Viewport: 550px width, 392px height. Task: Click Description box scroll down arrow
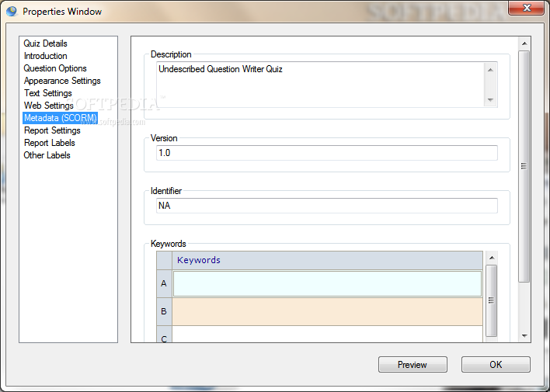(x=490, y=100)
